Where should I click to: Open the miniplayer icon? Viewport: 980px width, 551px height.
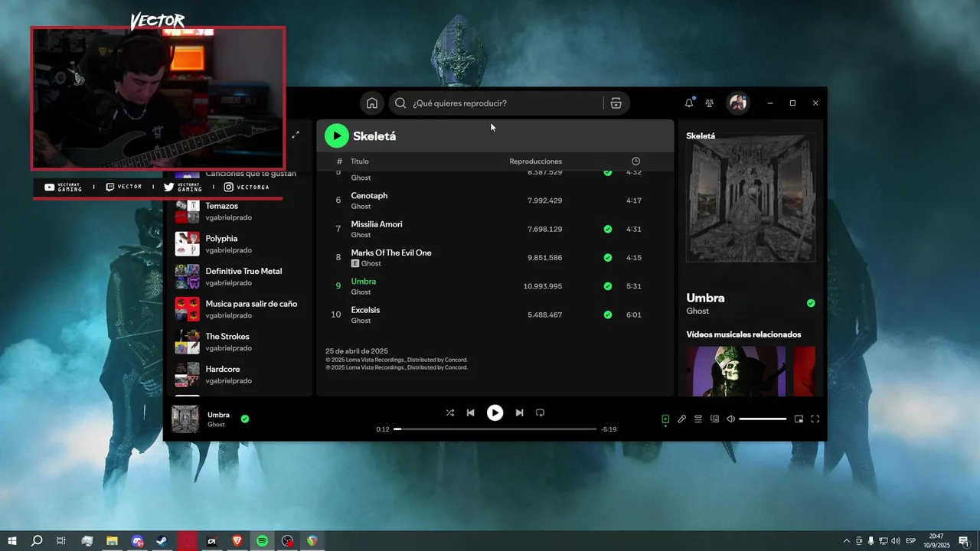tap(799, 419)
